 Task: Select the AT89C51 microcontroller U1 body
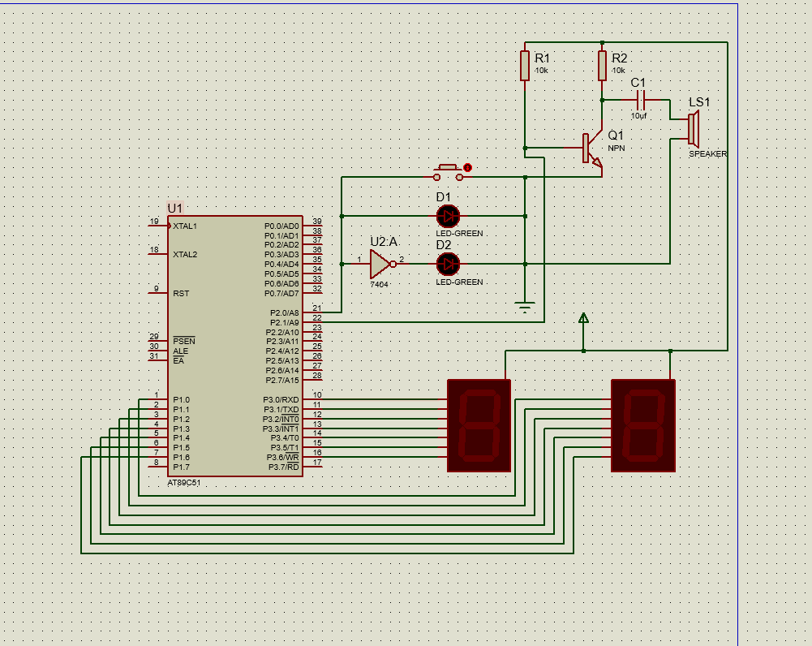point(235,346)
